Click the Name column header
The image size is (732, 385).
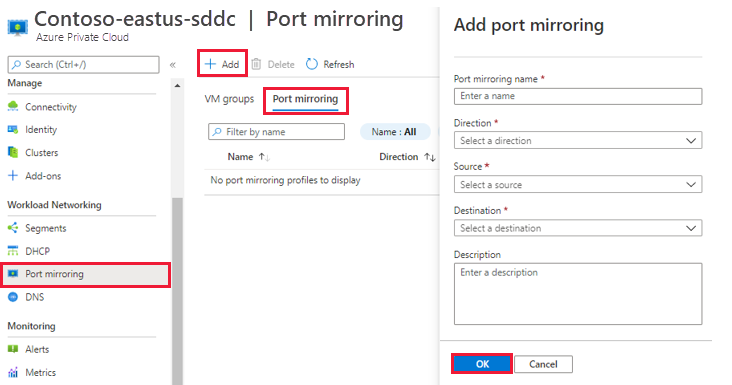240,157
